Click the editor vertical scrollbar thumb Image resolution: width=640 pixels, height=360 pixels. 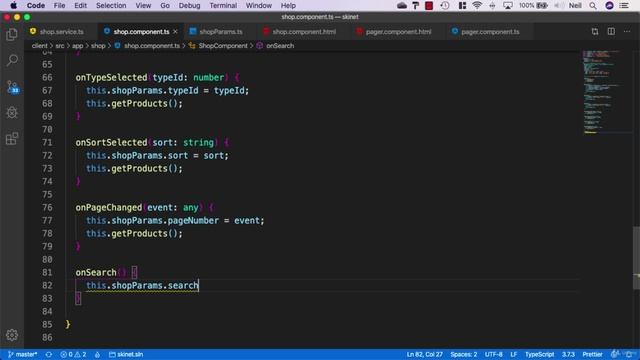pos(636,258)
